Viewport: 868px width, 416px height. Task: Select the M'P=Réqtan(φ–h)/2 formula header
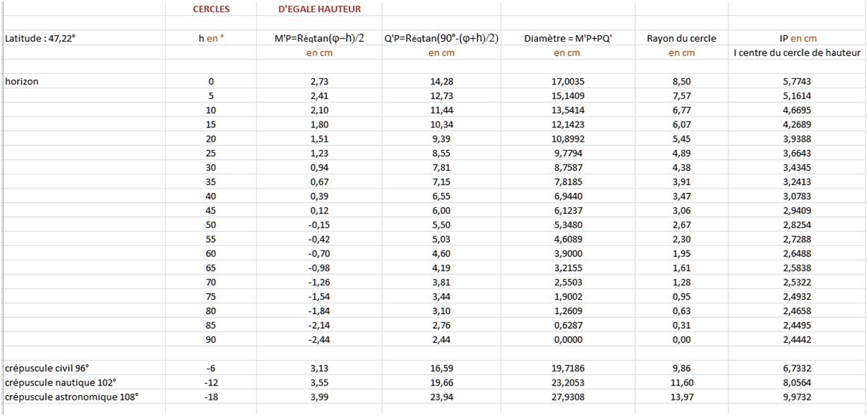[x=319, y=37]
